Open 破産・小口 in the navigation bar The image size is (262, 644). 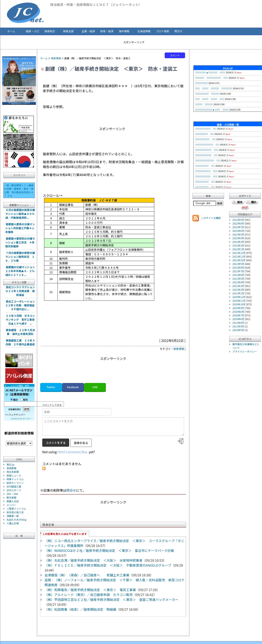click(32, 31)
